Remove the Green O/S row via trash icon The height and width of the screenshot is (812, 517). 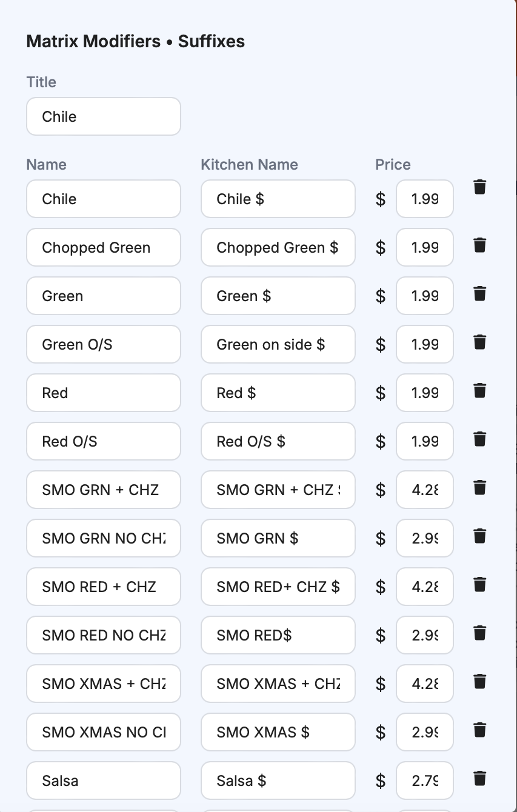[479, 342]
